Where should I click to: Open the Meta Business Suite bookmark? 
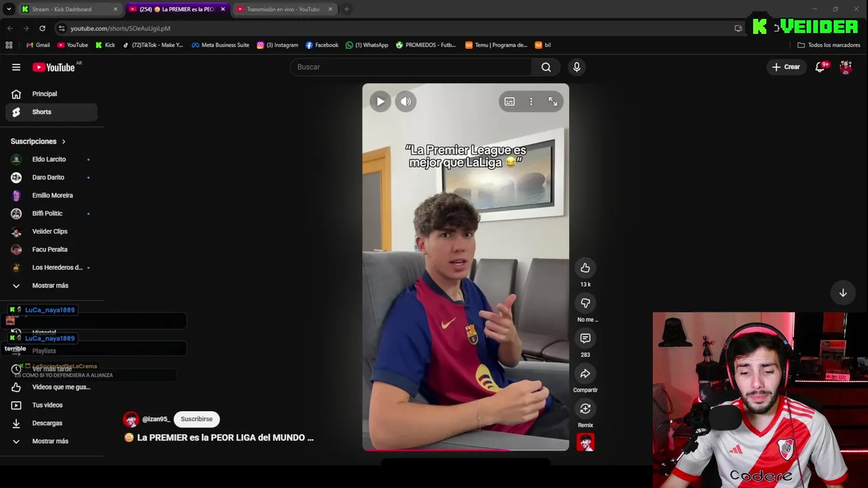220,45
